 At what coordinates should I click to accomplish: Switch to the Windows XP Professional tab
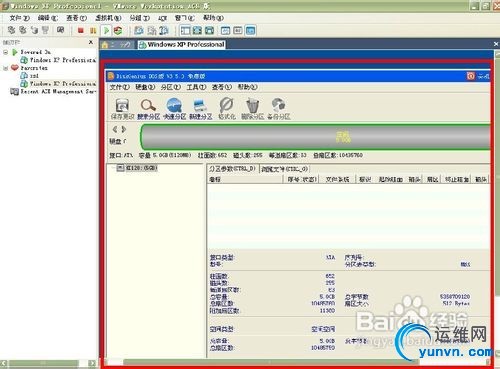182,44
